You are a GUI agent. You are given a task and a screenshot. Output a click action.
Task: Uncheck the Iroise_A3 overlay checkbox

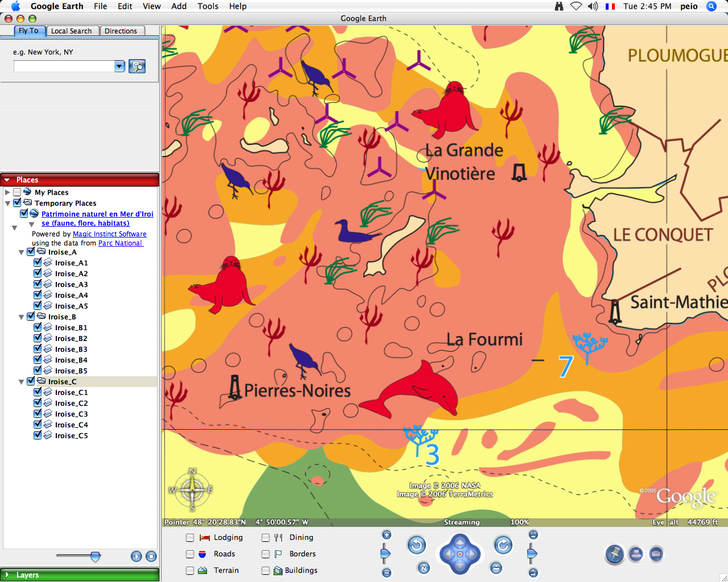point(38,284)
